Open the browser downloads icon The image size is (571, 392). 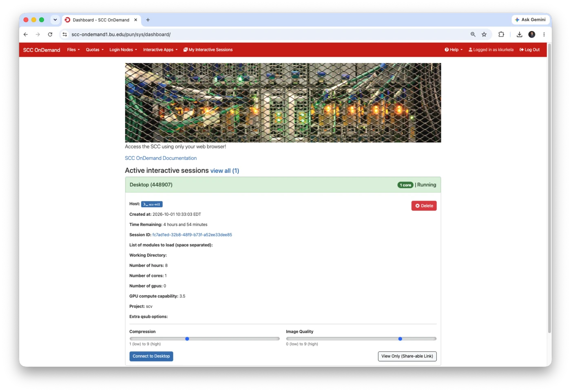519,35
